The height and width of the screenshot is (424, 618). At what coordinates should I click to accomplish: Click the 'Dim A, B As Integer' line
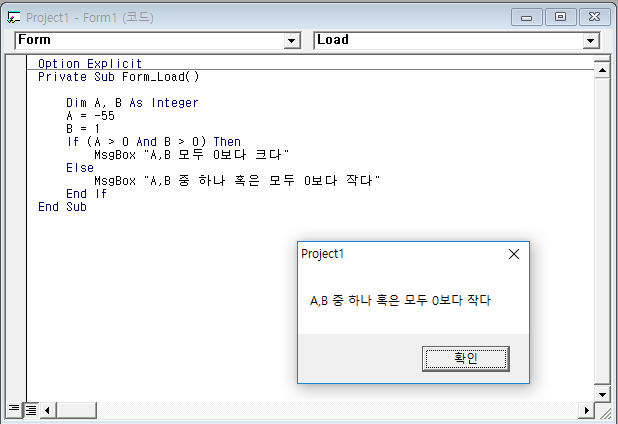click(x=132, y=103)
